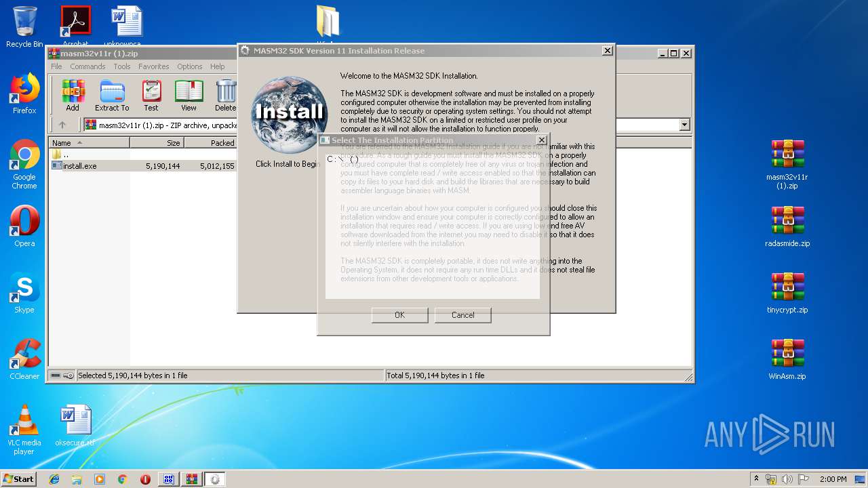868x488 pixels.
Task: Click Cancel in installation partition dialog
Action: (463, 315)
